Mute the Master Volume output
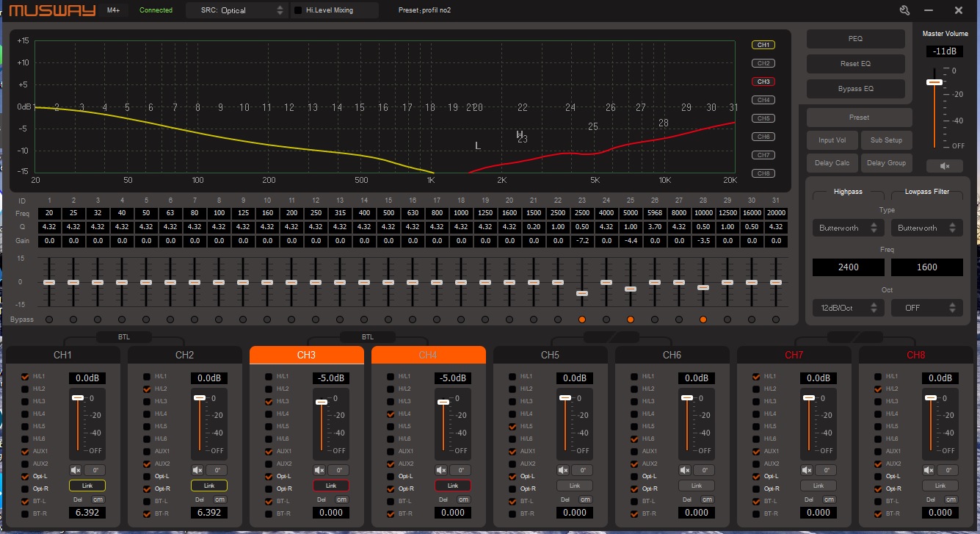980x534 pixels. (x=944, y=166)
